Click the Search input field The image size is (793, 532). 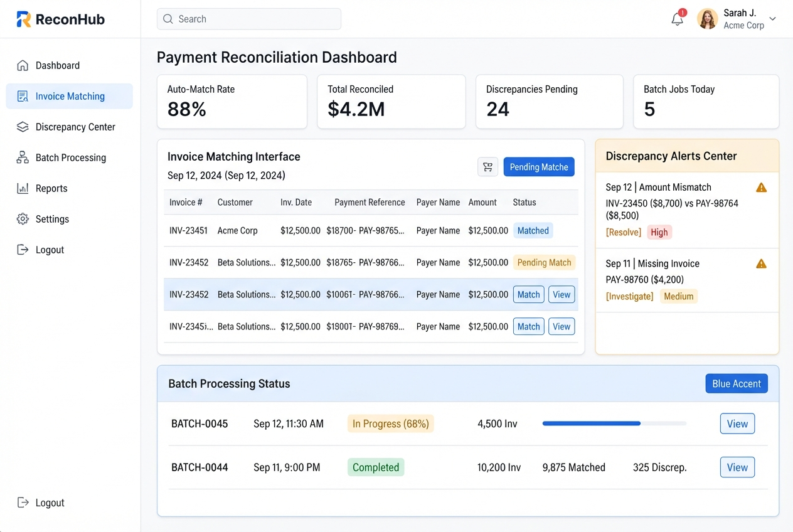[x=249, y=19]
